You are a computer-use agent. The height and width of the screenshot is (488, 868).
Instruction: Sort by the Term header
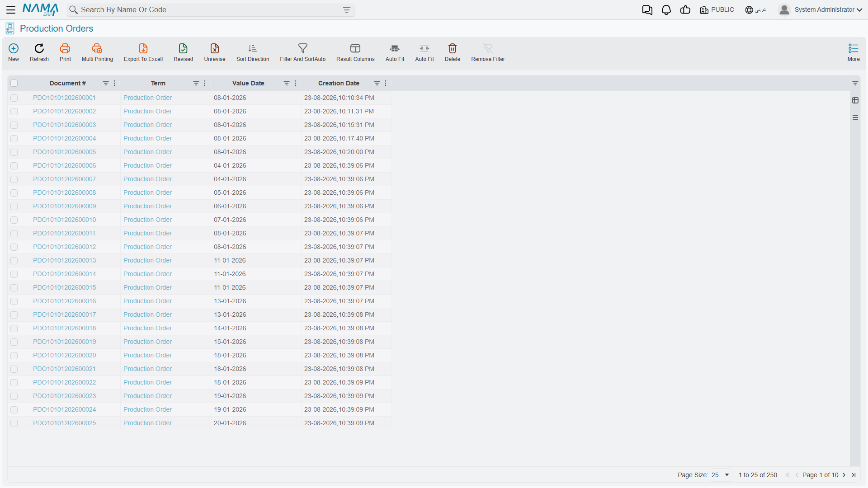(x=158, y=83)
